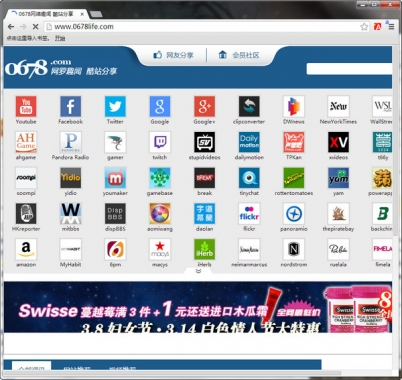Open the Youtube site icon

click(26, 106)
